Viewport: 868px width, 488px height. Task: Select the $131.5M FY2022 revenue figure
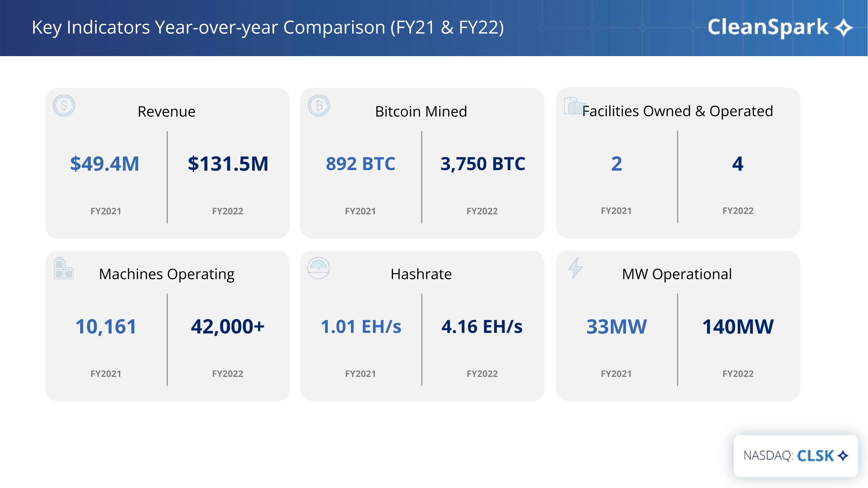click(228, 164)
